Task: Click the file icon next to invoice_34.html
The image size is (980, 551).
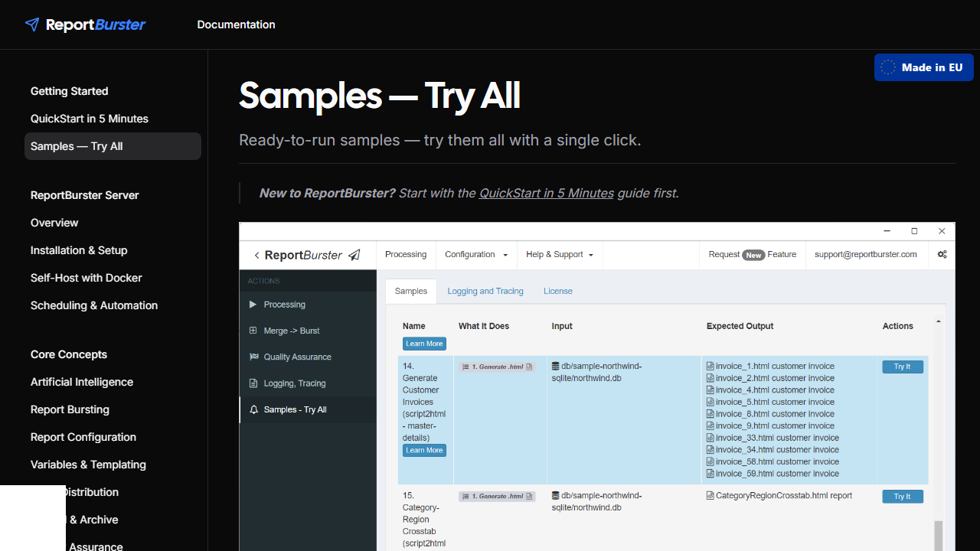Action: point(710,450)
